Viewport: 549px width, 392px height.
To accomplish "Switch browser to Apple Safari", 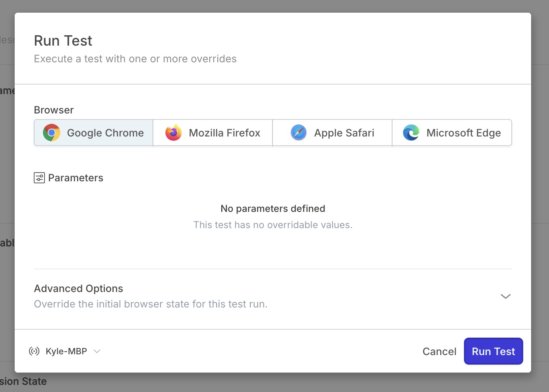I will [344, 133].
